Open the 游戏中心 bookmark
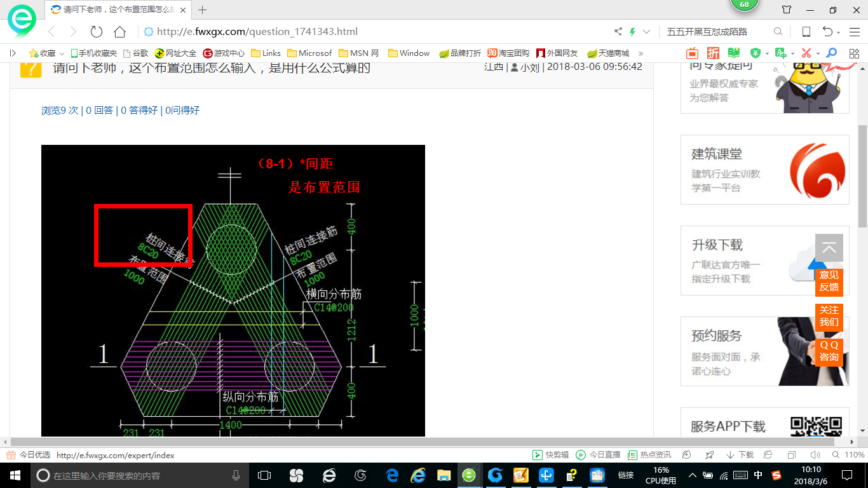The image size is (868, 488). 224,53
